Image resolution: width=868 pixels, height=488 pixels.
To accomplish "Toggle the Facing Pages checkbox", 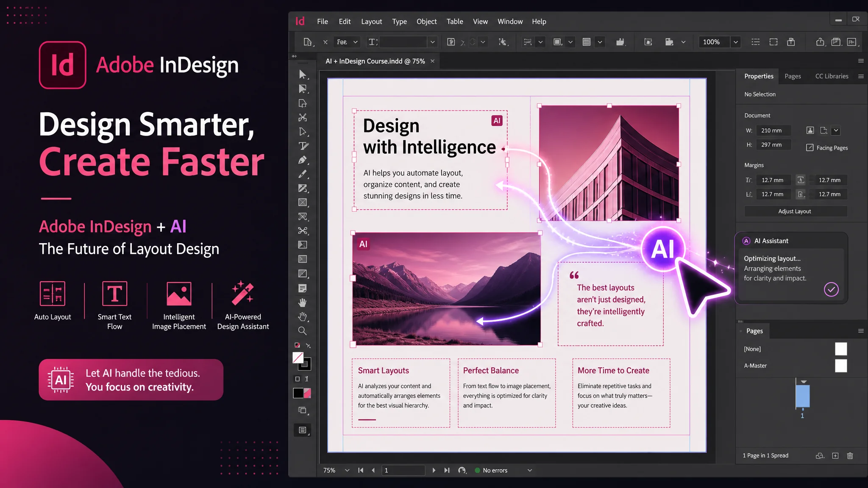I will (x=810, y=148).
